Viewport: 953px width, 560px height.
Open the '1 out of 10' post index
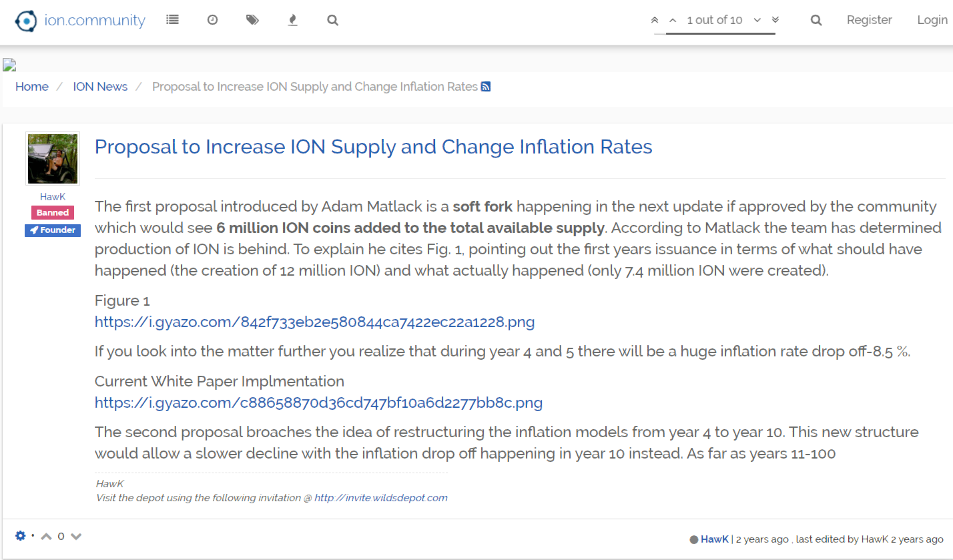coord(715,20)
